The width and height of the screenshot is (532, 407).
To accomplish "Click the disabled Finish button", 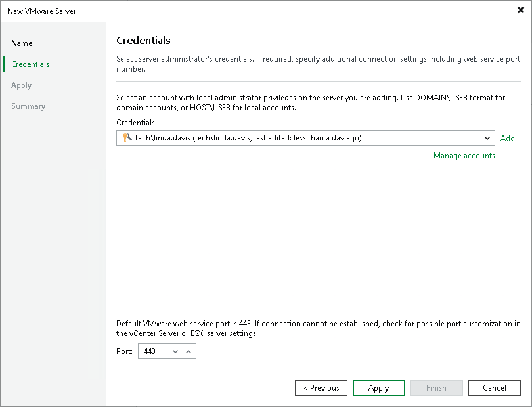I will coord(436,387).
